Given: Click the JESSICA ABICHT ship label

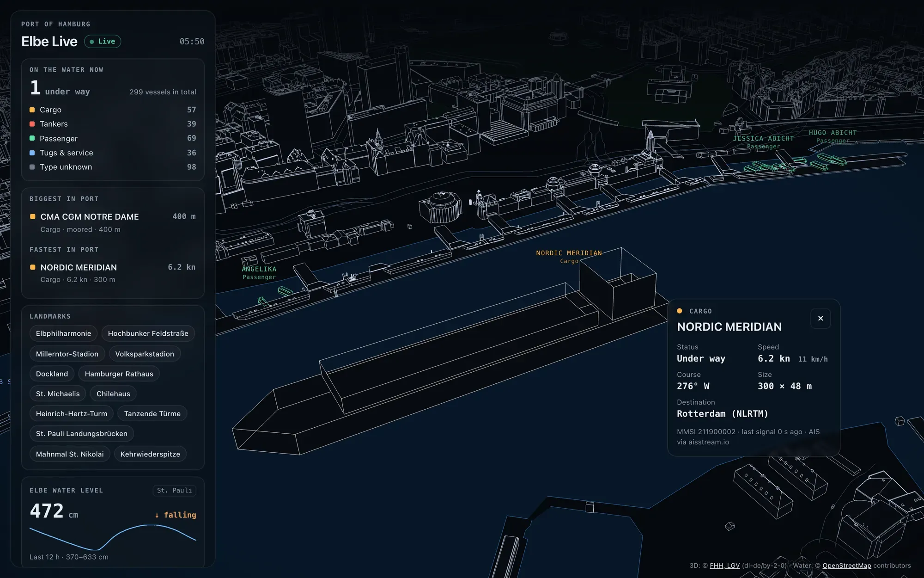Looking at the screenshot, I should pos(763,142).
